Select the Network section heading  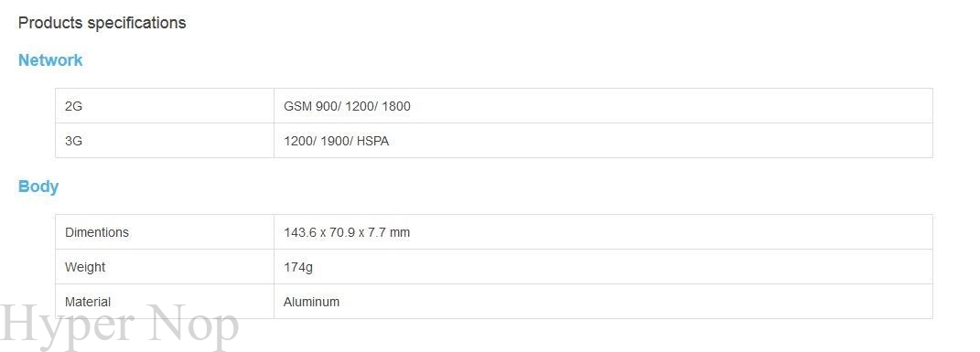point(50,60)
